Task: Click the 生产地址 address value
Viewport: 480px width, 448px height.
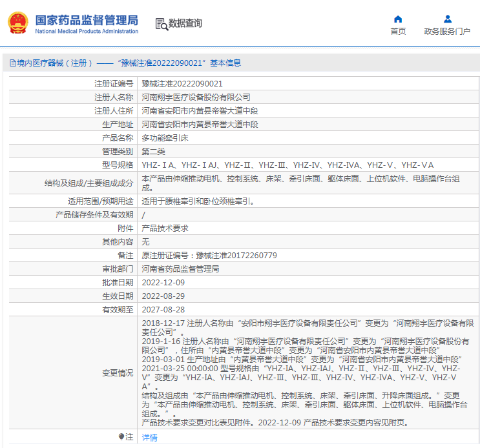Action: [200, 125]
